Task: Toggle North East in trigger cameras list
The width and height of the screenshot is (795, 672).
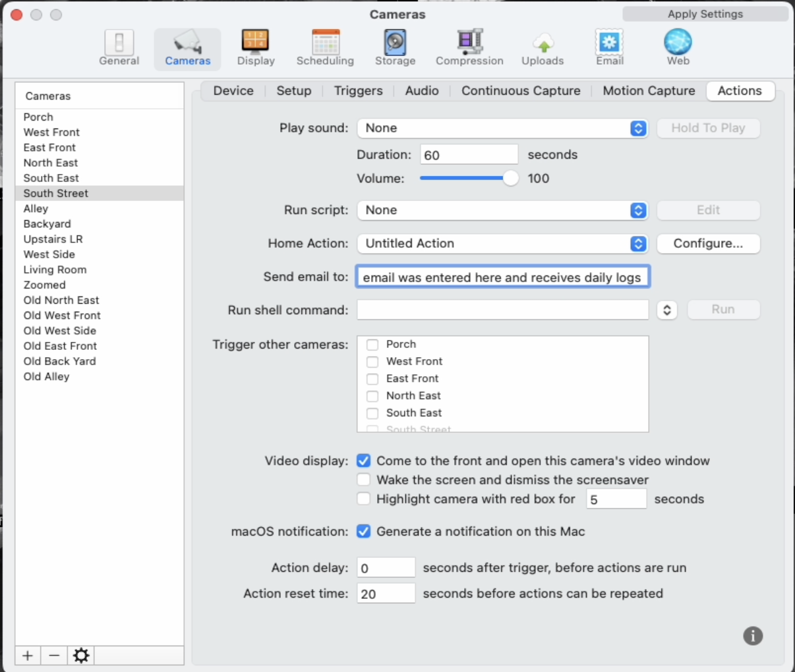Action: click(x=372, y=396)
